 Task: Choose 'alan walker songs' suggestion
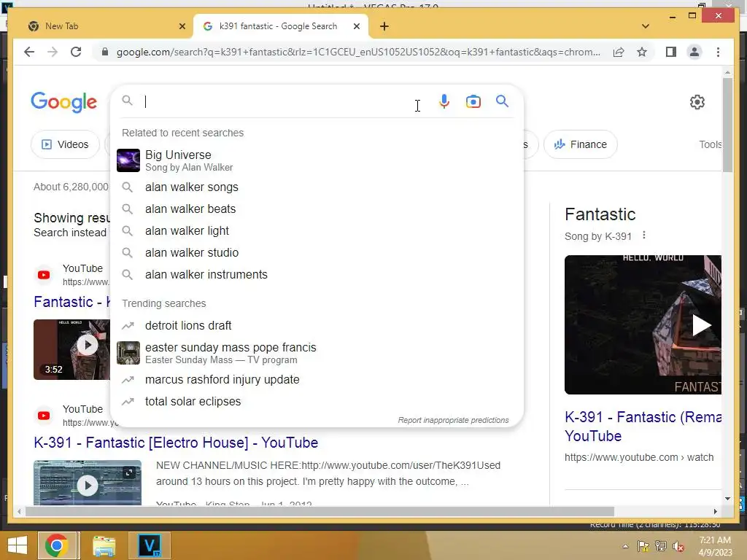click(317, 187)
